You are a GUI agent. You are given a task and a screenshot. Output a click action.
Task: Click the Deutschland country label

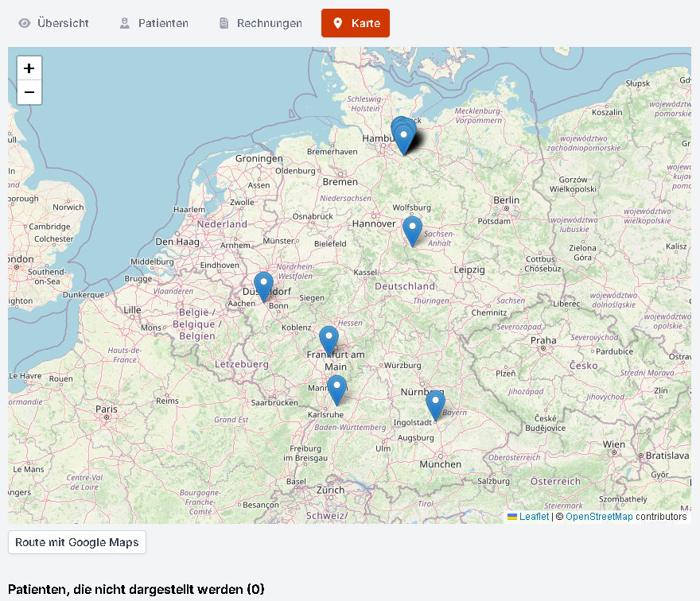click(404, 286)
